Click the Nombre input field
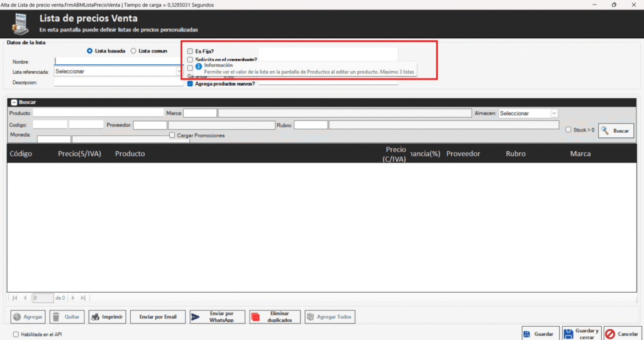Image resolution: width=644 pixels, height=340 pixels. 118,62
